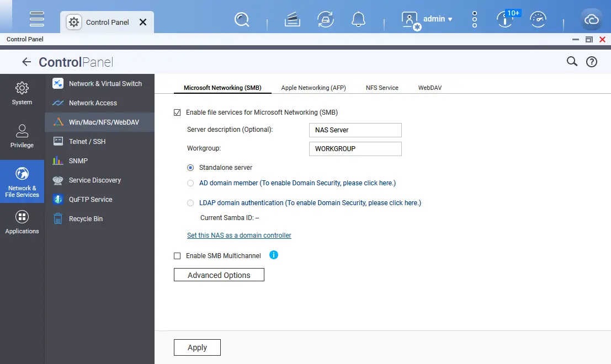This screenshot has height=364, width=611.
Task: Open Network Access settings
Action: tap(100, 103)
